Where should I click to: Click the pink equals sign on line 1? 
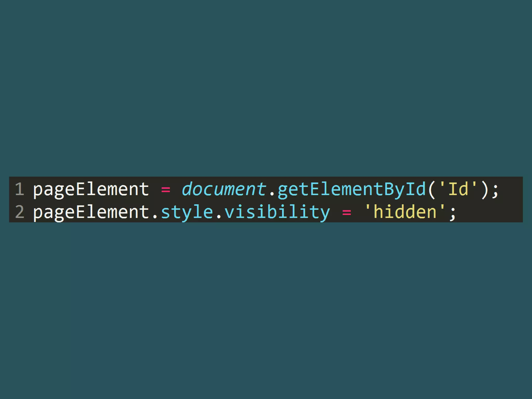tap(166, 190)
